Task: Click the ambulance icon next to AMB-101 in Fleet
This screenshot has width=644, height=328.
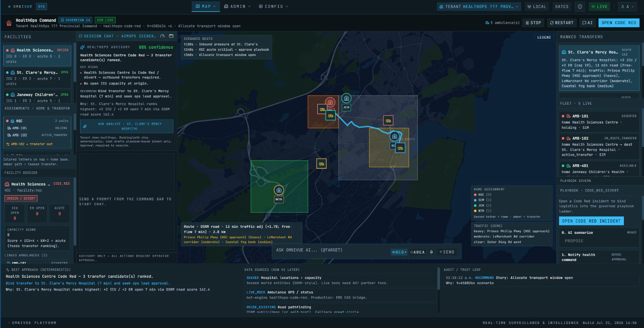Action: click(x=568, y=116)
